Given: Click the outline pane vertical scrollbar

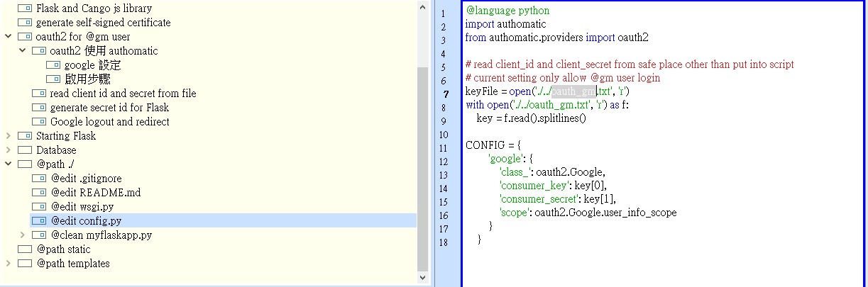Looking at the screenshot, I should pyautogui.click(x=423, y=170).
